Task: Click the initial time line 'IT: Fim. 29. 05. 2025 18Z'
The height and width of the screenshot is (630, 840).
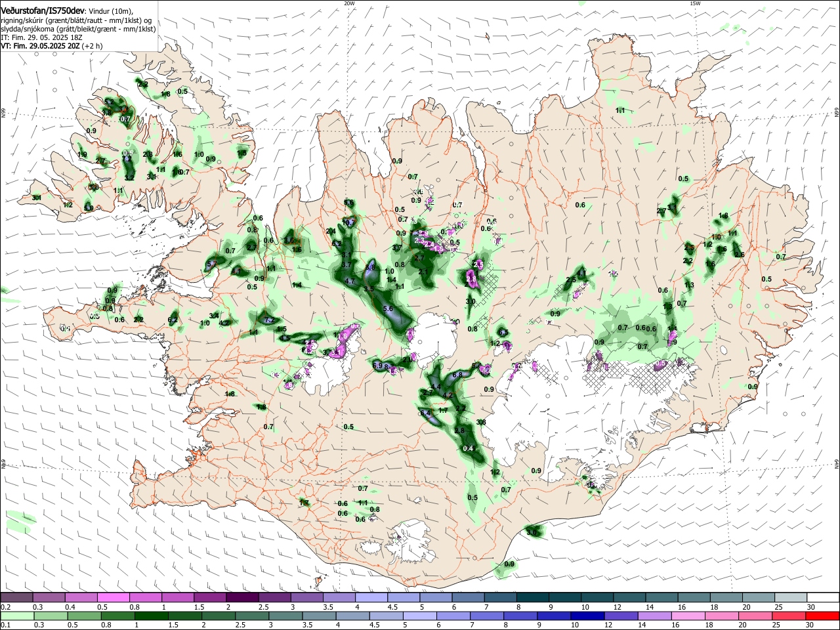Action: point(41,37)
